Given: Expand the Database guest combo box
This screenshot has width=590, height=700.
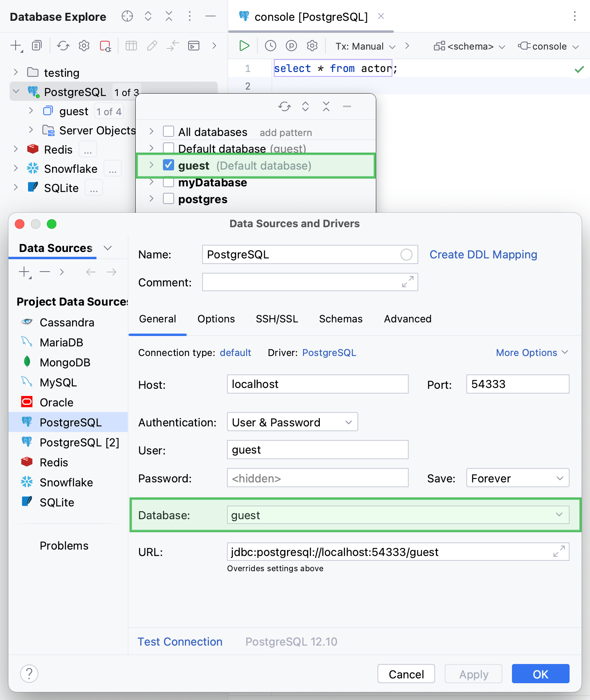Looking at the screenshot, I should pyautogui.click(x=559, y=515).
